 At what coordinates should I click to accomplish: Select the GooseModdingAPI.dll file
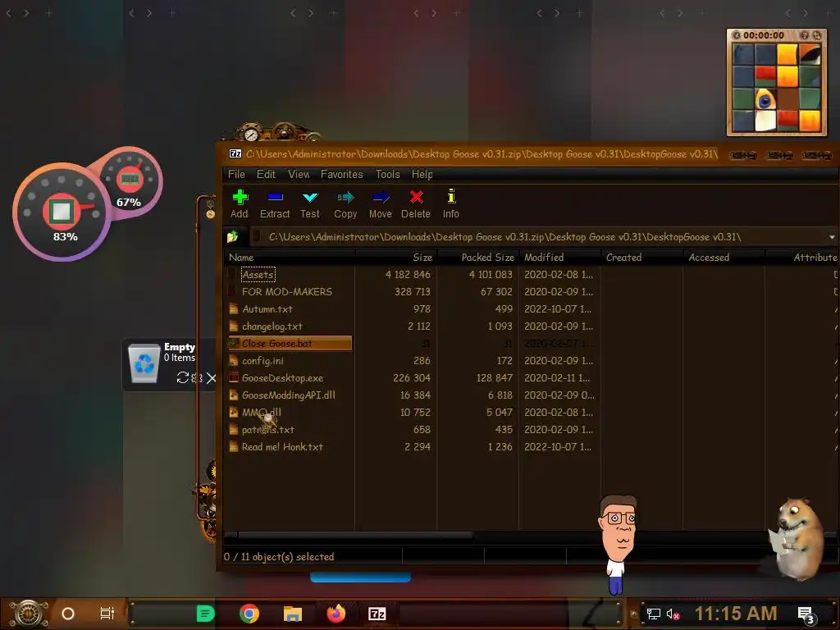288,395
